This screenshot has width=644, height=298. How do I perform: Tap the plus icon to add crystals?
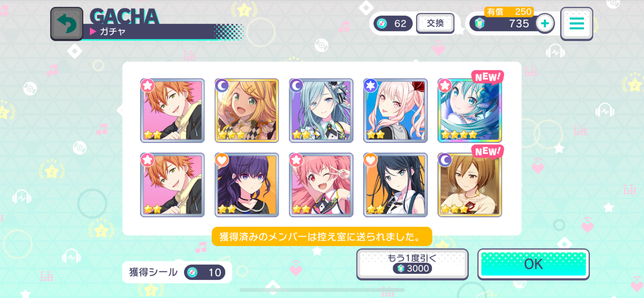click(545, 23)
